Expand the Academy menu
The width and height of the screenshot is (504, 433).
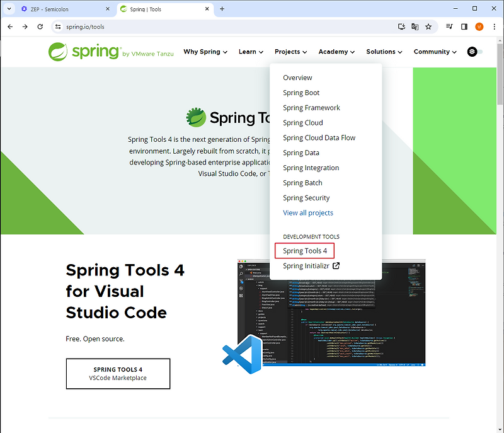coord(336,52)
